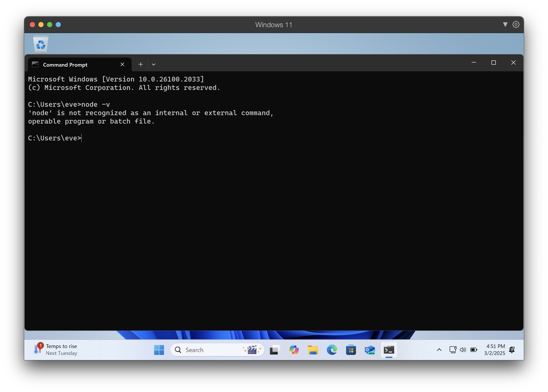Open new Outlook from the taskbar

[370, 350]
